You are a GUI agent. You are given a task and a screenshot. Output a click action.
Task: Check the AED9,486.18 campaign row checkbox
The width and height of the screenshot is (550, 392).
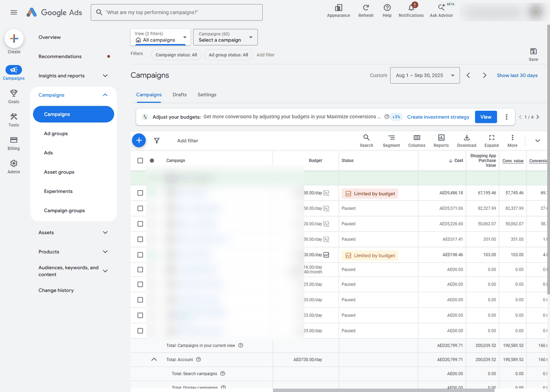(140, 193)
